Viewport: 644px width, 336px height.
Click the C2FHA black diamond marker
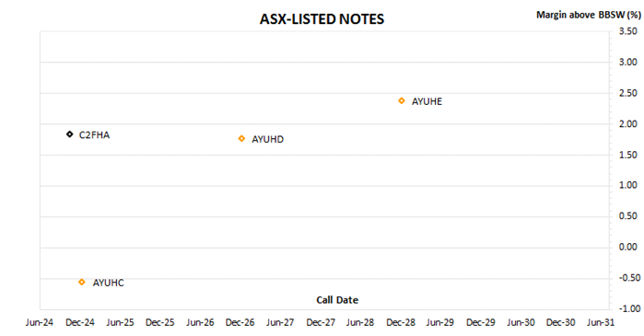coord(70,134)
